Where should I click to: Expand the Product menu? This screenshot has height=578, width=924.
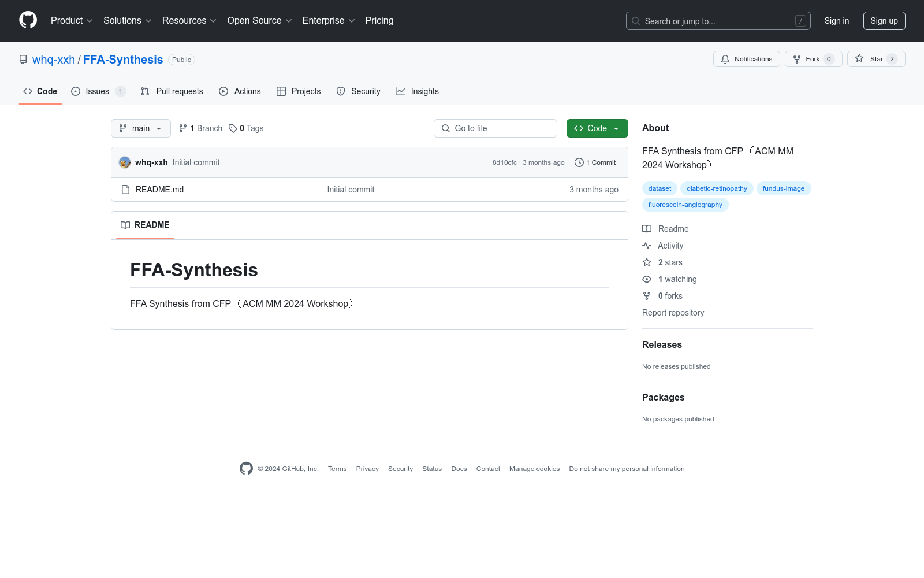point(72,20)
